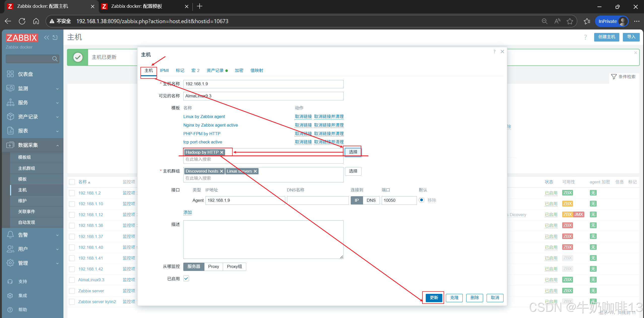Remove the Linux servers group tag
Screen dimensions: 644x318
[x=255, y=171]
